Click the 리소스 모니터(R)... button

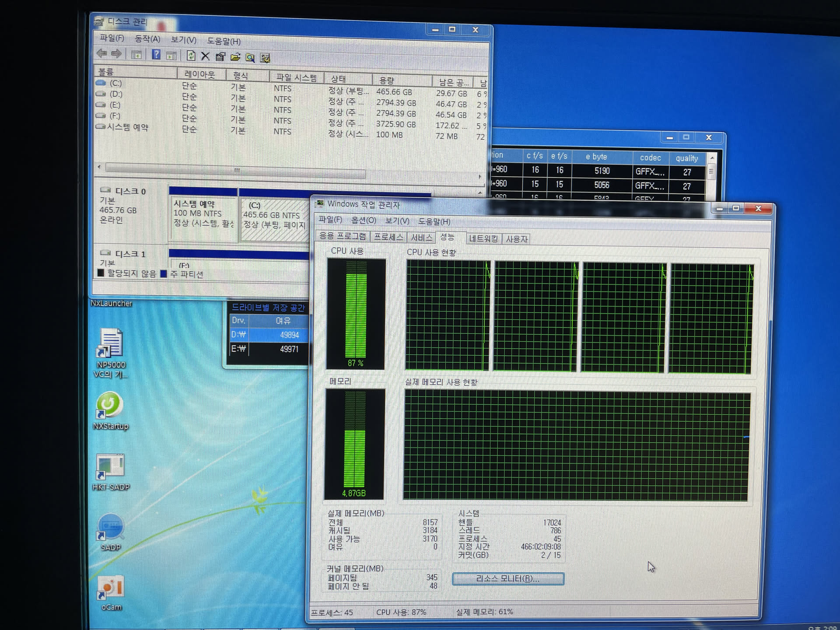point(507,578)
